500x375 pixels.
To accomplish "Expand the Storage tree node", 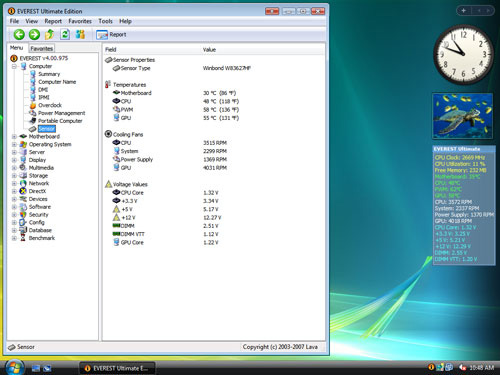I will point(14,176).
